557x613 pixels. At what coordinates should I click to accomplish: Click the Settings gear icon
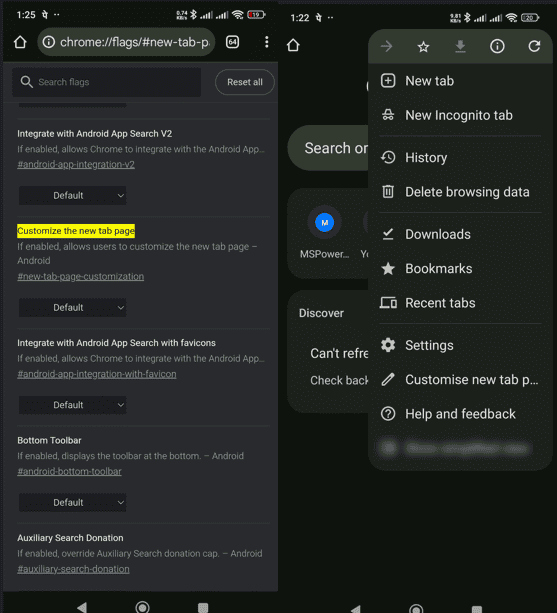pos(388,345)
